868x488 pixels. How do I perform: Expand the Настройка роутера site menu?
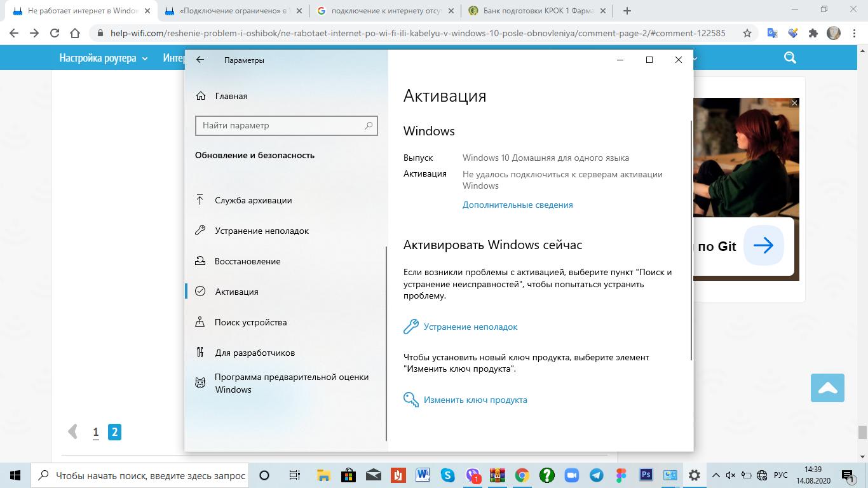pyautogui.click(x=104, y=58)
